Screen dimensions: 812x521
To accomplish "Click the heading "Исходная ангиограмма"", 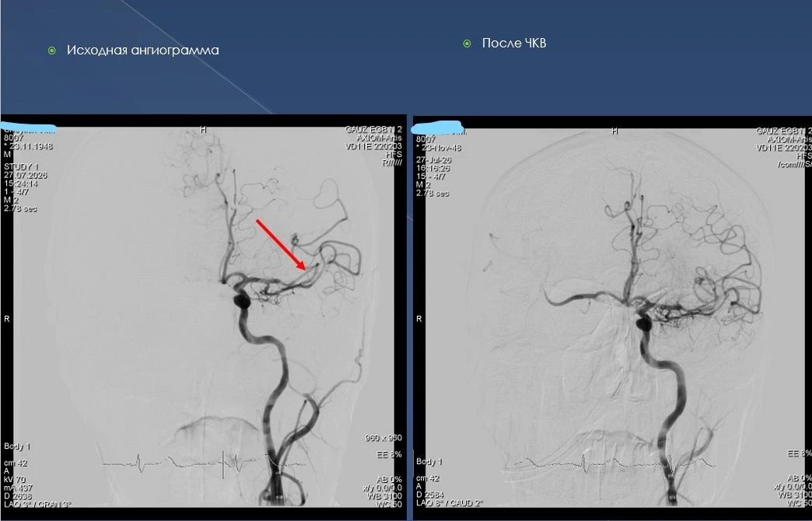I will coord(143,51).
